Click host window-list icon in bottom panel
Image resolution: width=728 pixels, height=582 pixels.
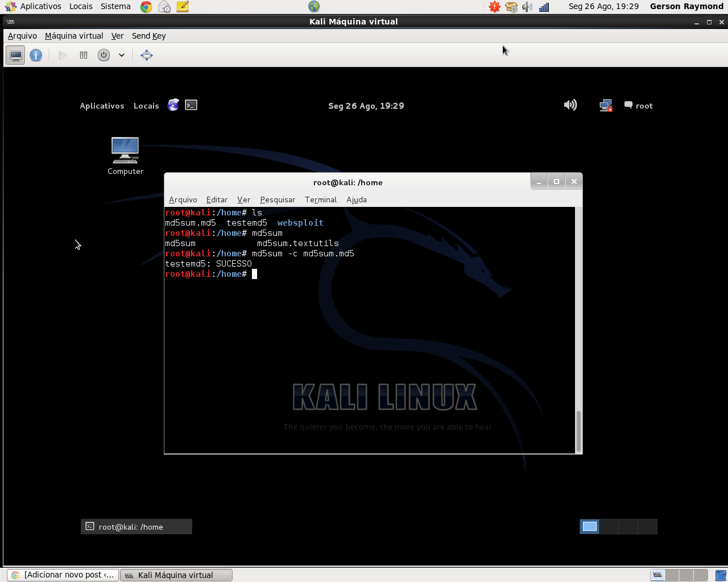click(x=657, y=575)
